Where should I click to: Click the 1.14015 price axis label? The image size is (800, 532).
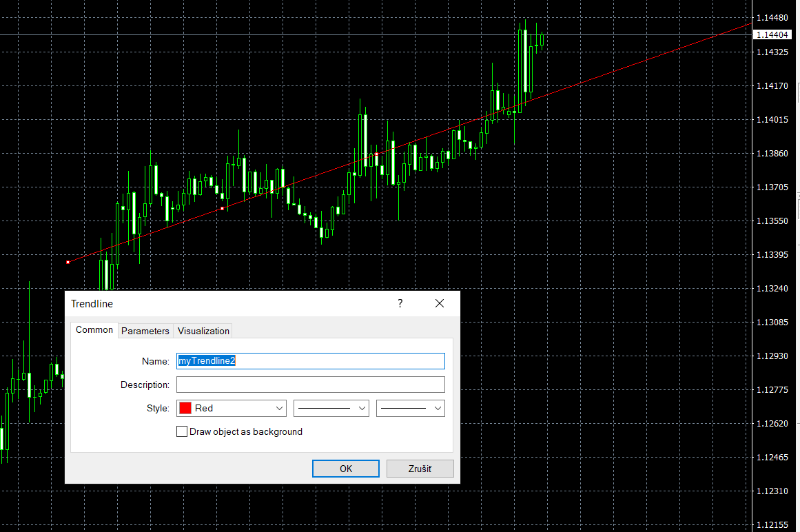pyautogui.click(x=772, y=119)
